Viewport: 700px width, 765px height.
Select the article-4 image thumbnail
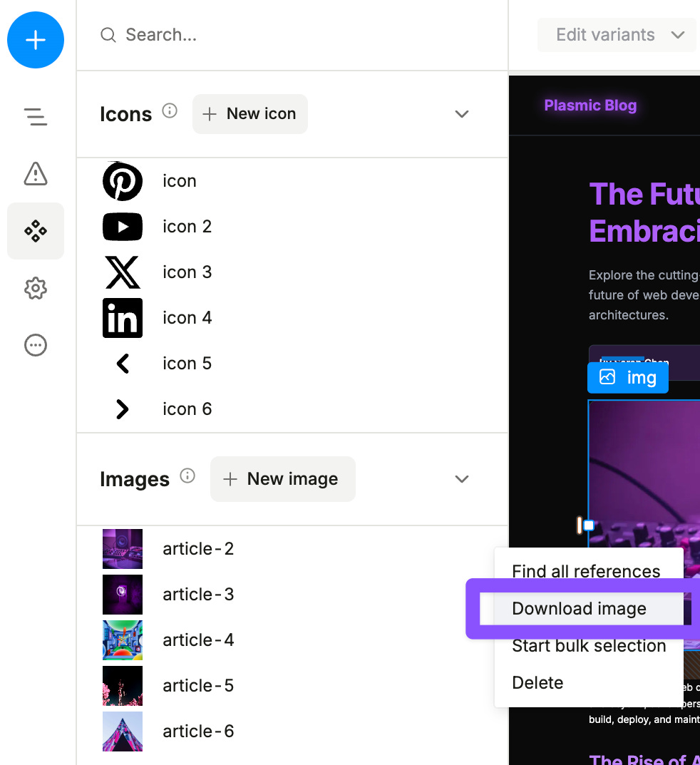pyautogui.click(x=123, y=640)
